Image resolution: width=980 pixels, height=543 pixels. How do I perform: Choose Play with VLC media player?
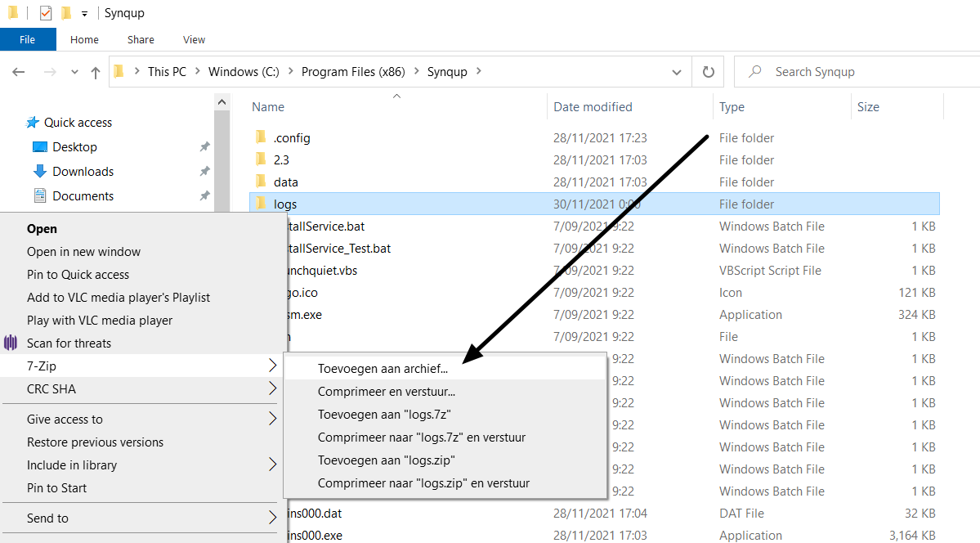(x=142, y=321)
